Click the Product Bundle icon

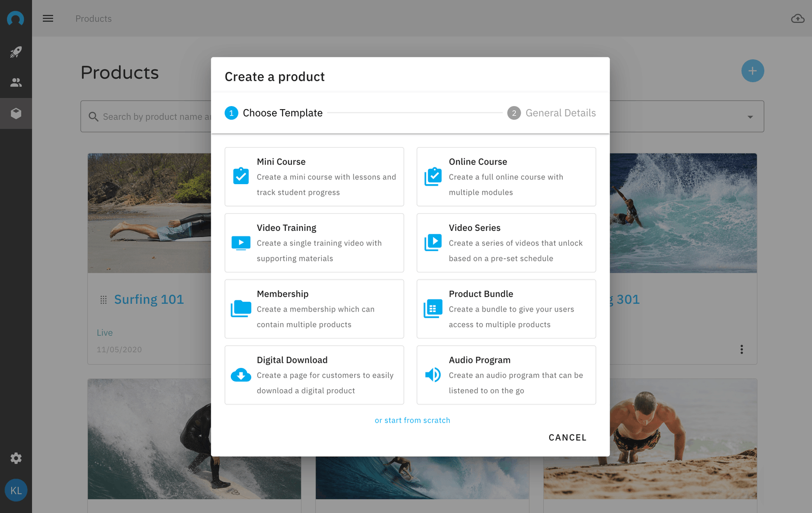[432, 309]
